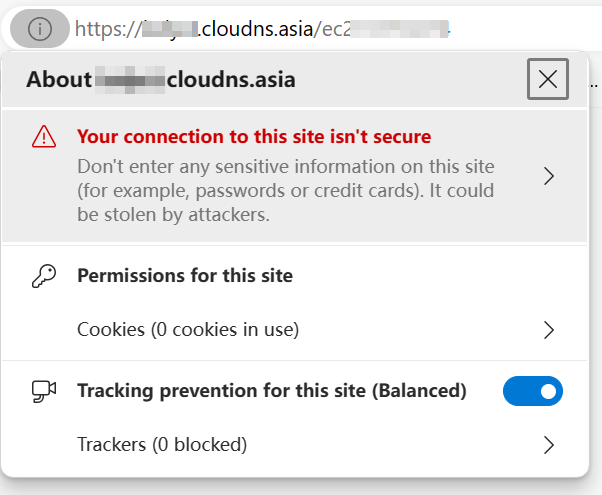Click the "Tracking prevention for this site (Balanced)" label

click(272, 391)
